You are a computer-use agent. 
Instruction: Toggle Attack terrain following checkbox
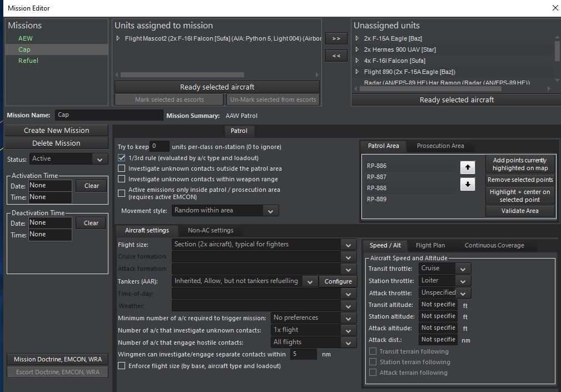373,373
